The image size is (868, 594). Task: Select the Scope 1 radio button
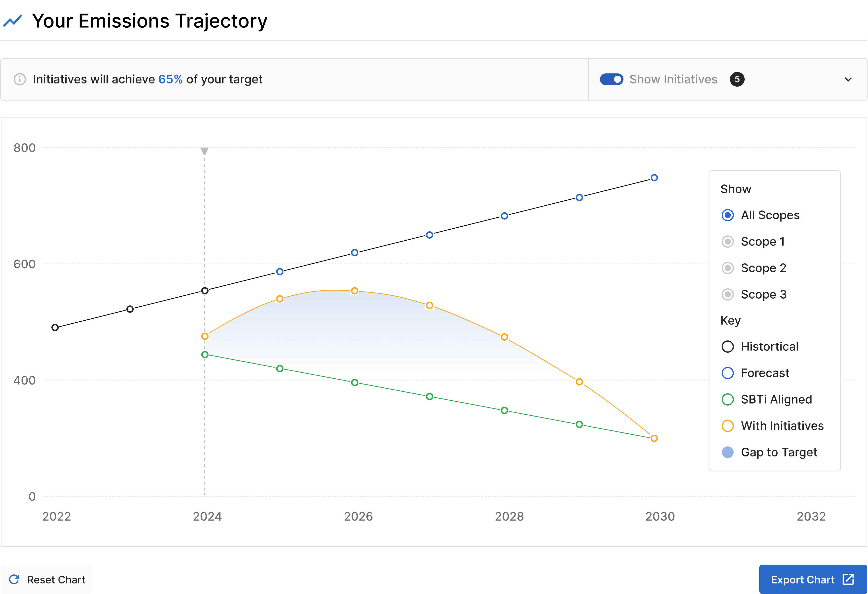coord(727,242)
